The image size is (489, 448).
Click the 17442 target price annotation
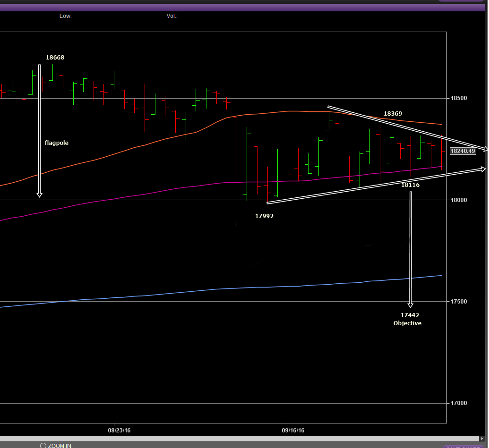tap(410, 315)
